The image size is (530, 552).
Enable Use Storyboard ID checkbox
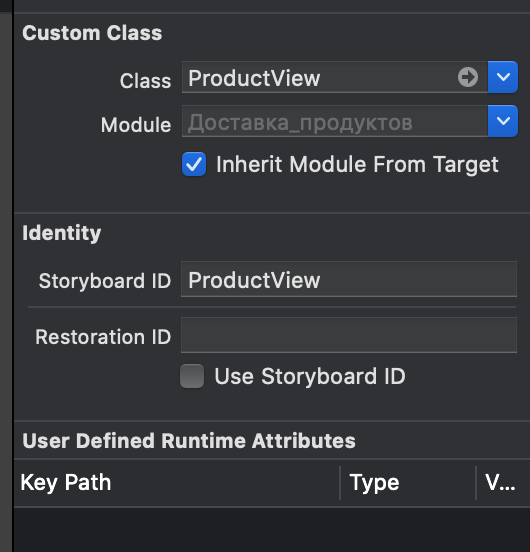[x=192, y=376]
